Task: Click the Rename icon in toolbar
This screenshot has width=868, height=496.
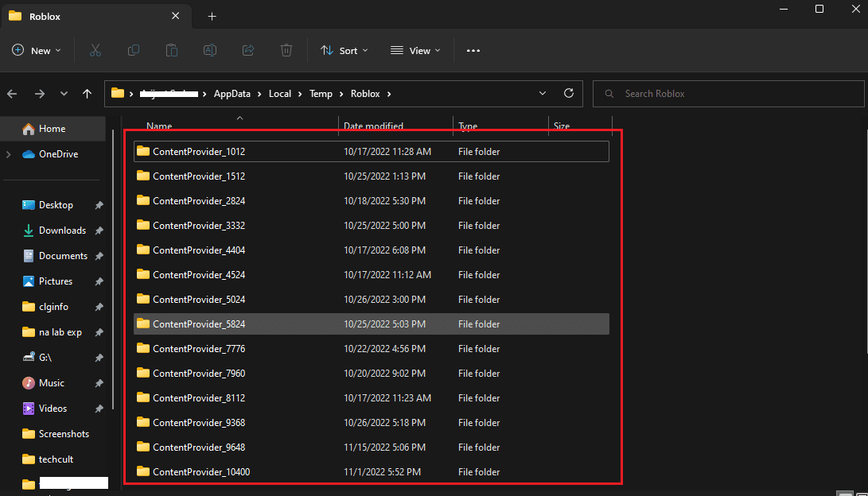Action: pyautogui.click(x=210, y=50)
